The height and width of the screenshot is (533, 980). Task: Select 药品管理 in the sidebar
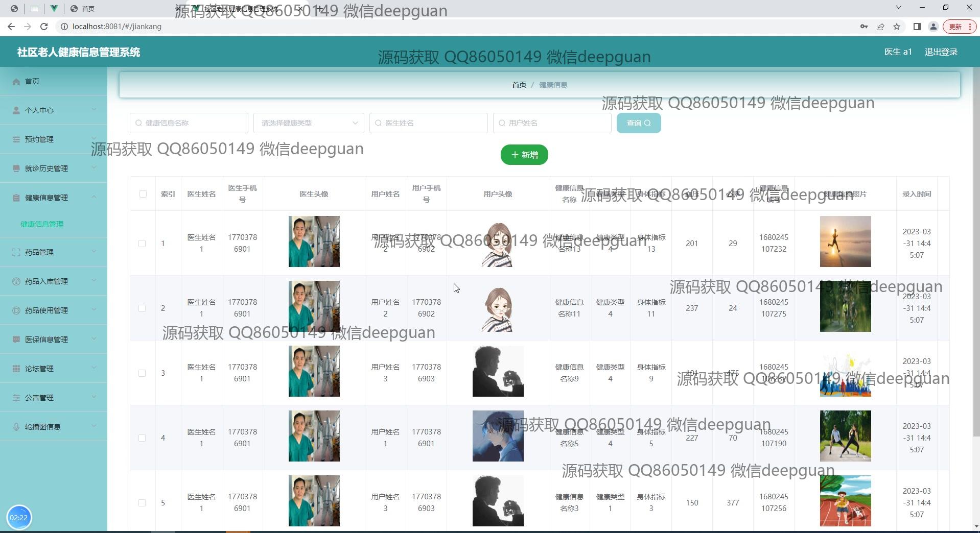[39, 252]
